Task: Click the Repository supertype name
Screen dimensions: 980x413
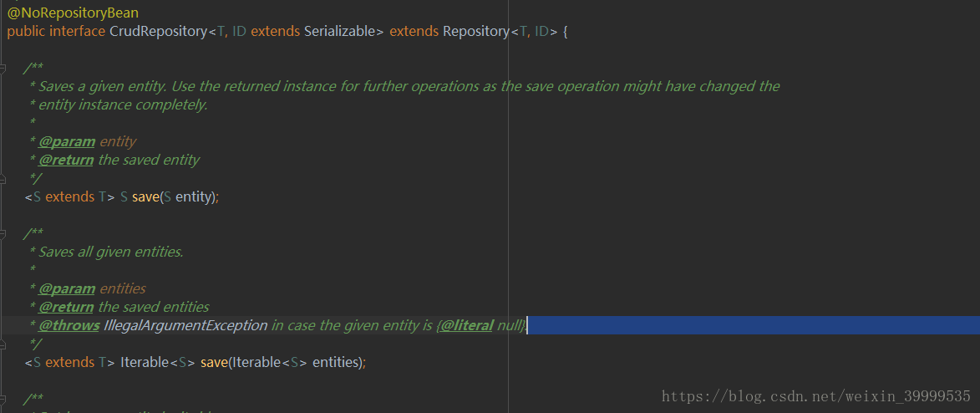Action: [476, 31]
